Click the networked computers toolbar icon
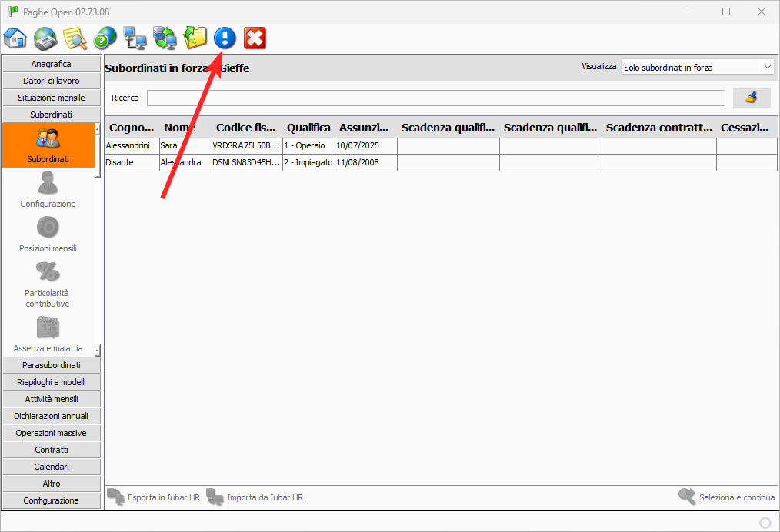The image size is (780, 532). coord(135,38)
